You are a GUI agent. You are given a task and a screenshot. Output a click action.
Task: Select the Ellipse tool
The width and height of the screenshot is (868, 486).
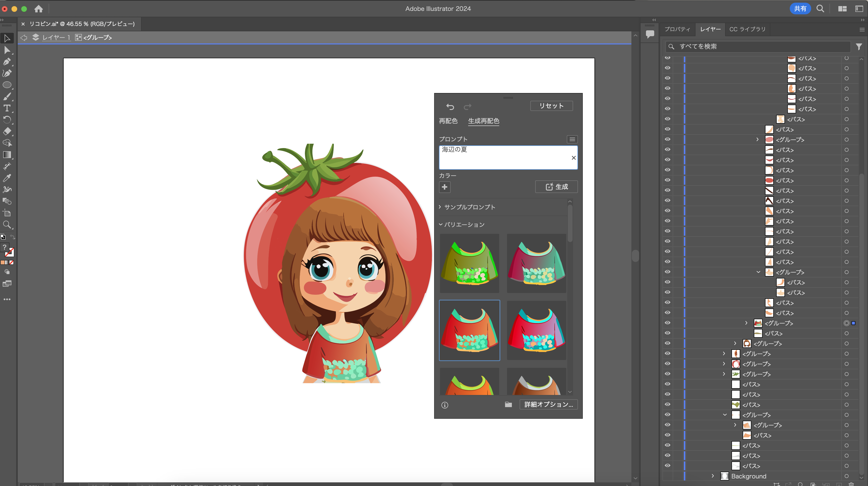(7, 85)
